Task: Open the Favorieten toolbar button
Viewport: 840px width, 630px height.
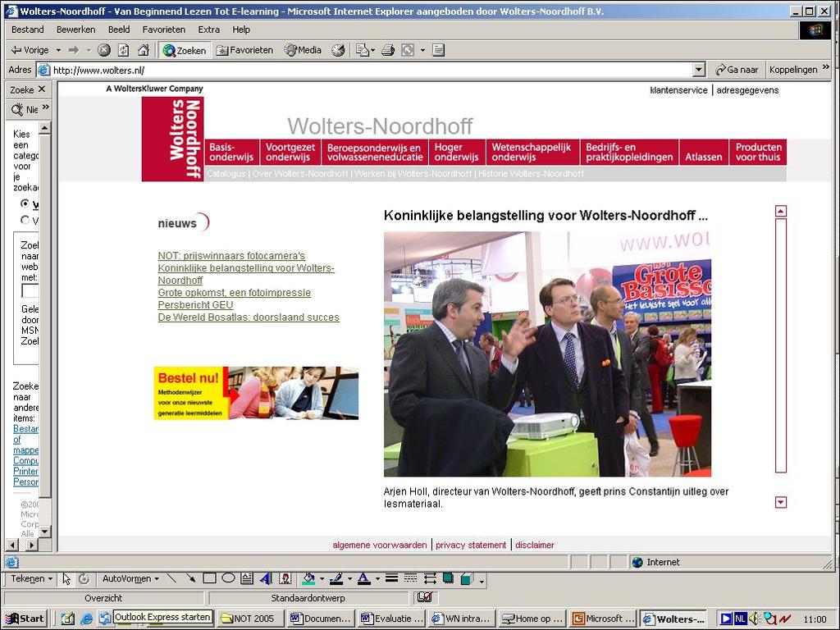Action: [244, 50]
